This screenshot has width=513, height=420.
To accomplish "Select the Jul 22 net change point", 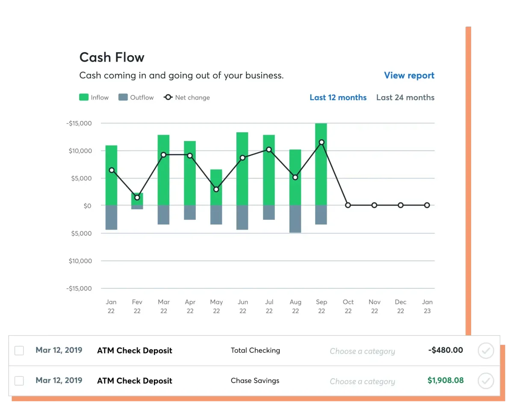I will coord(269,150).
